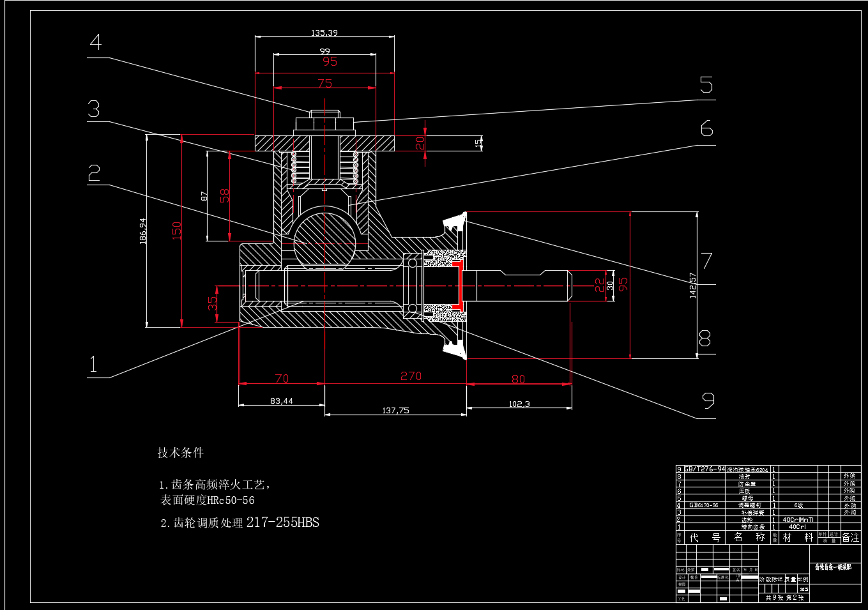Screen dimensions: 868x610
Task: Select the 135,39 dimension text at top
Action: point(324,33)
